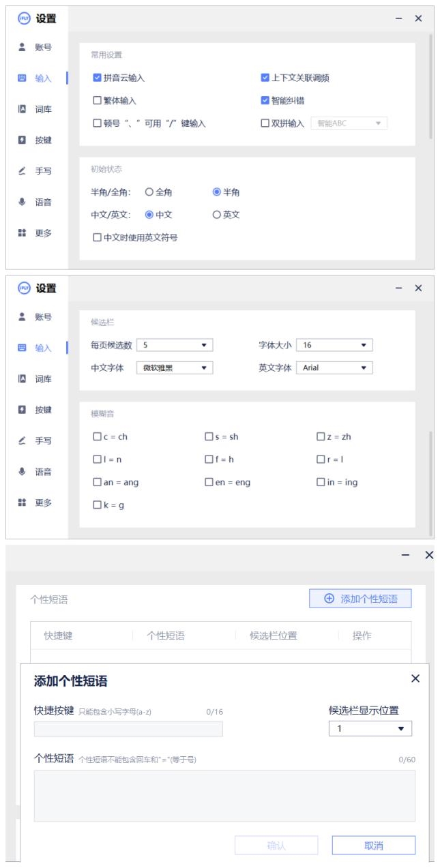This screenshot has width=440, height=868.
Task: Click the 个性短语 table column header
Action: [166, 635]
